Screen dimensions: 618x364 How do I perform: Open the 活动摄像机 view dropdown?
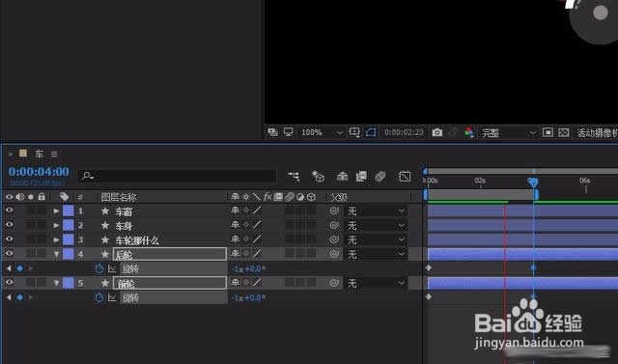coord(597,132)
